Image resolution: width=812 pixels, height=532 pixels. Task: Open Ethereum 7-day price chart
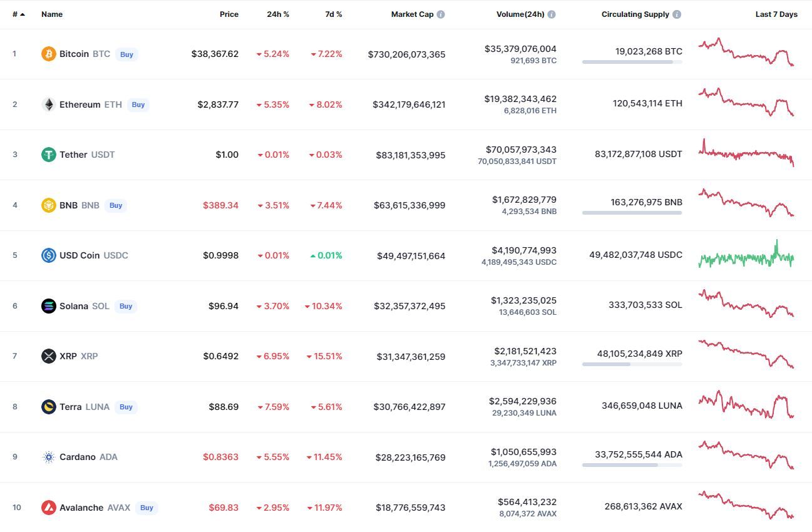746,102
